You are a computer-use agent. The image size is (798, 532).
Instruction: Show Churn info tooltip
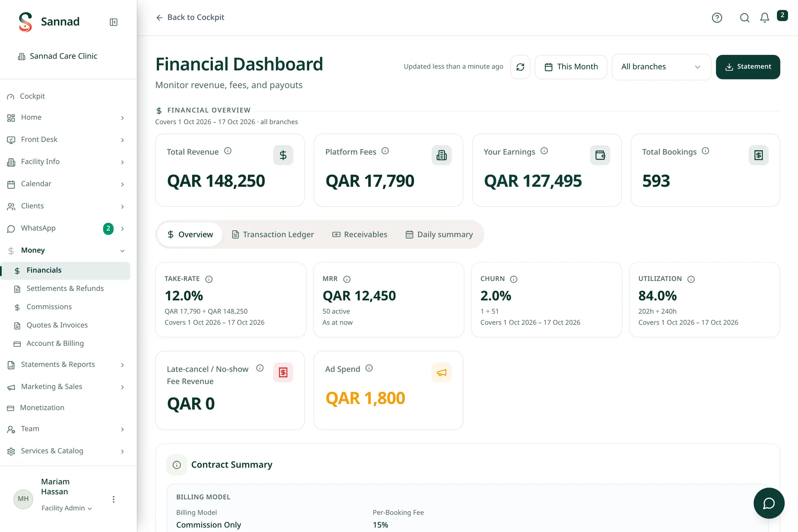(514, 279)
